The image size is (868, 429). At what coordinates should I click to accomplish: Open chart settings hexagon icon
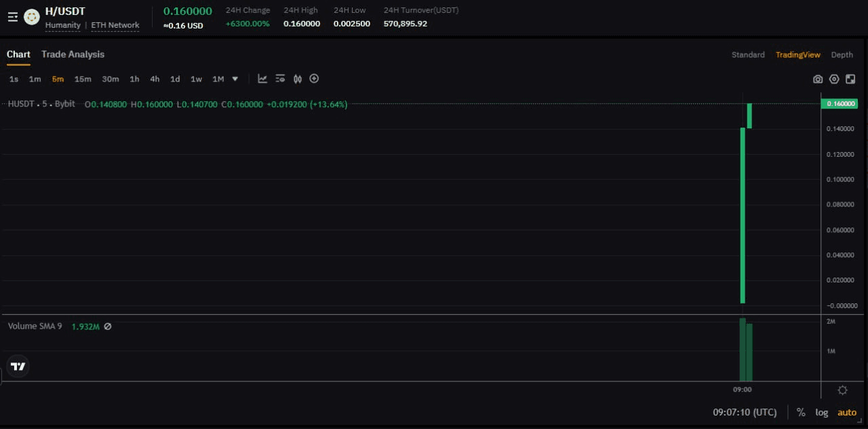pyautogui.click(x=834, y=79)
